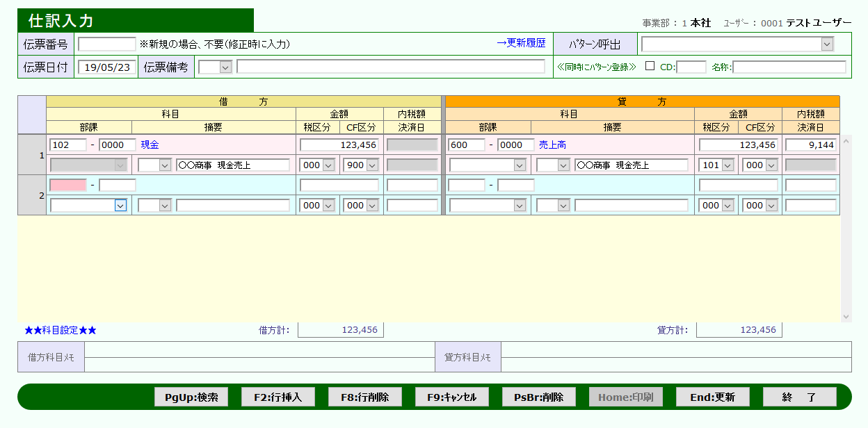Enable the 同時にパターン登録 checkbox
This screenshot has width=868, height=428.
point(650,67)
